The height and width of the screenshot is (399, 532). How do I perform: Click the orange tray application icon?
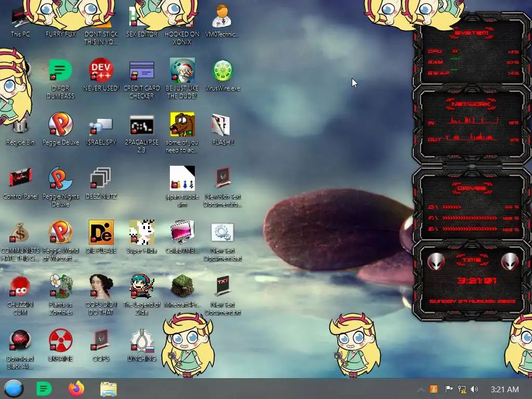[x=434, y=389]
